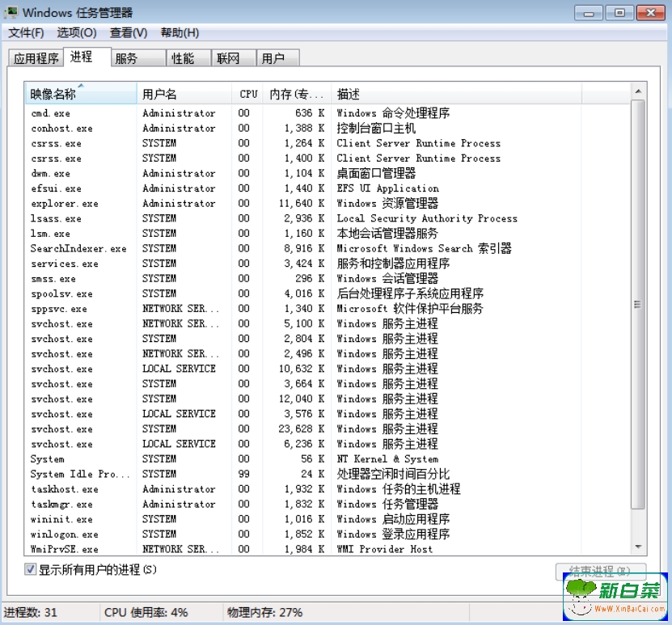672x625 pixels.
Task: Switch to the 应用程序 tab
Action: pyautogui.click(x=36, y=58)
